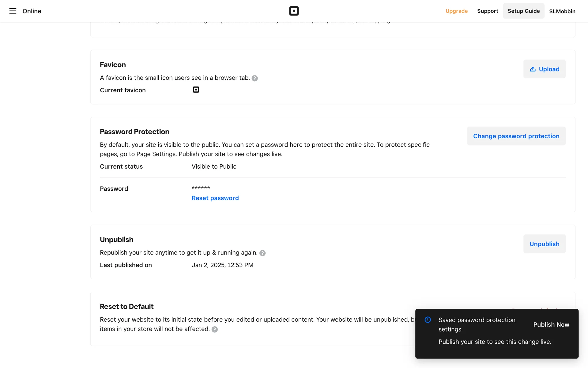Open the Support menu
Screen dimensions: 588x368
click(488, 11)
